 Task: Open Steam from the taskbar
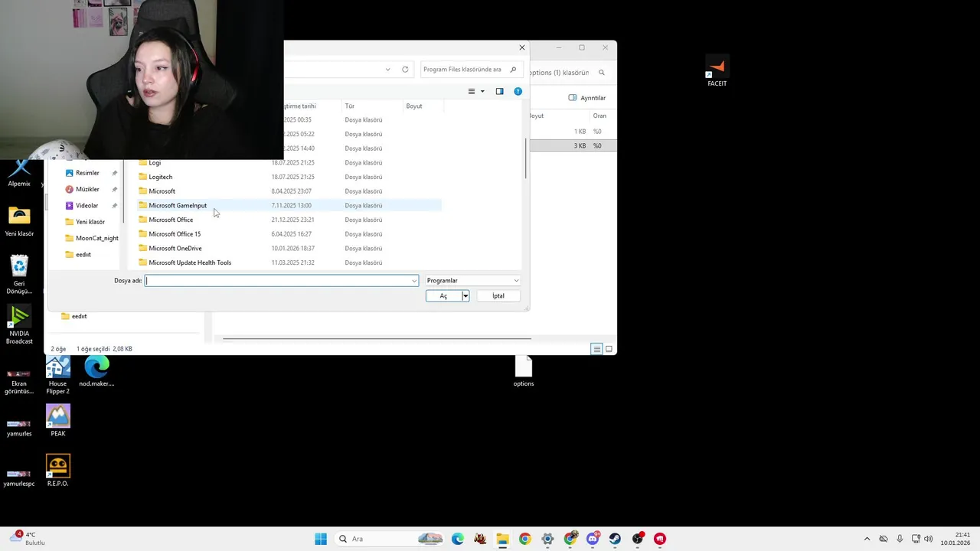coord(615,539)
